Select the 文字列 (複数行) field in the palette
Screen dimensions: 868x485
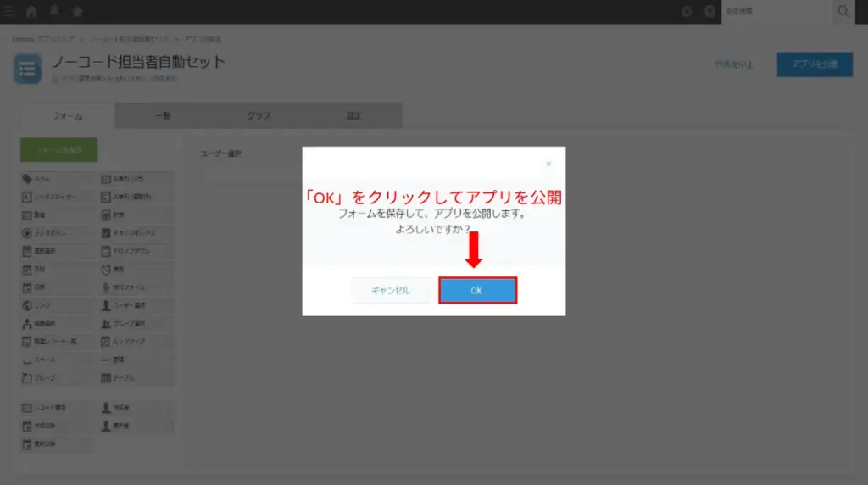tap(136, 197)
